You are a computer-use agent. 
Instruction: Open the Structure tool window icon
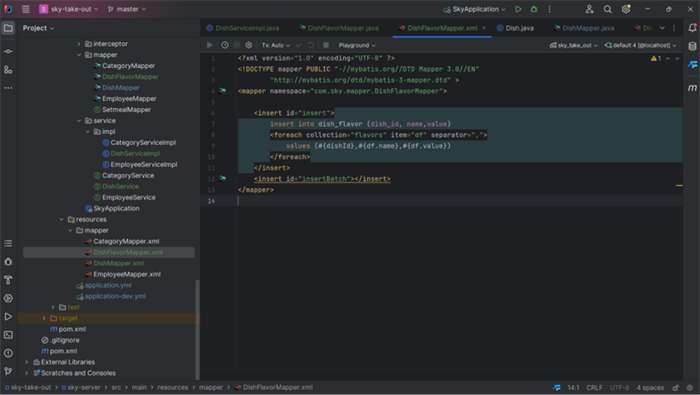tap(8, 70)
